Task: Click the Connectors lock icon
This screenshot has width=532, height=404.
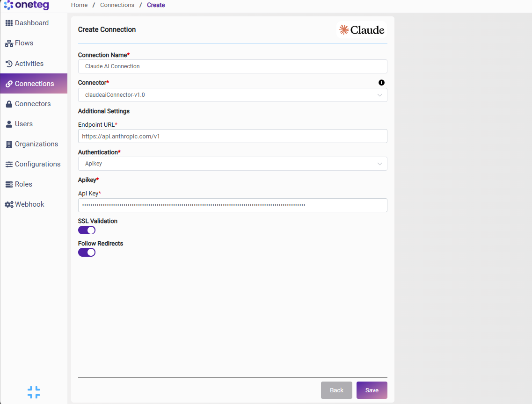Action: (x=9, y=104)
